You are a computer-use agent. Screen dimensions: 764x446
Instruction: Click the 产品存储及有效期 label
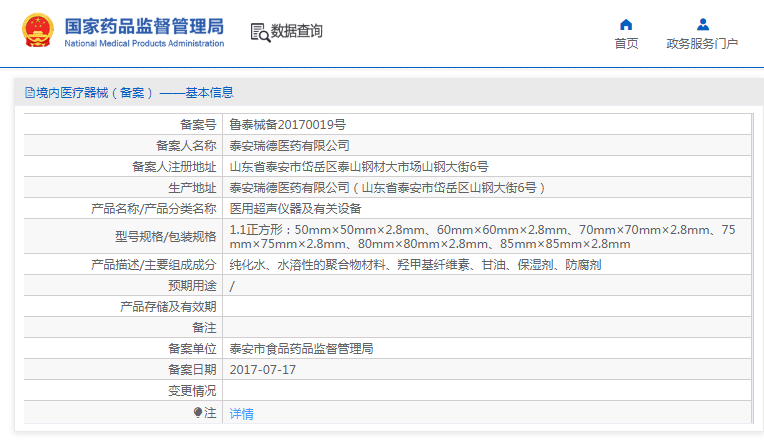click(168, 307)
